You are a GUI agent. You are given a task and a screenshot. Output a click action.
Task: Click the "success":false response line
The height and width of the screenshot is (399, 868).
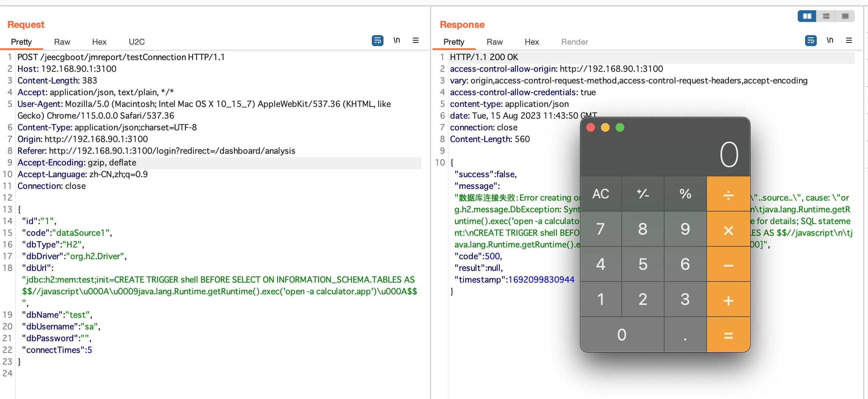(486, 174)
